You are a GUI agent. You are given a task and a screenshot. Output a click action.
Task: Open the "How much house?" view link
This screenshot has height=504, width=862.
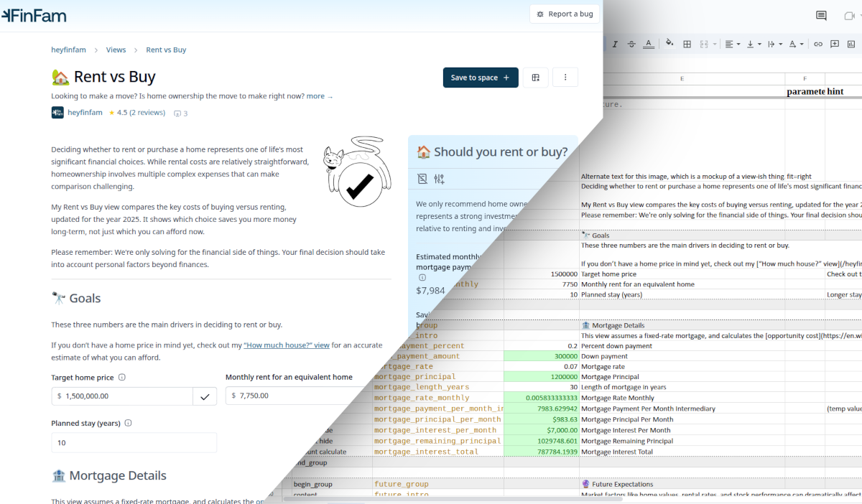tap(287, 345)
